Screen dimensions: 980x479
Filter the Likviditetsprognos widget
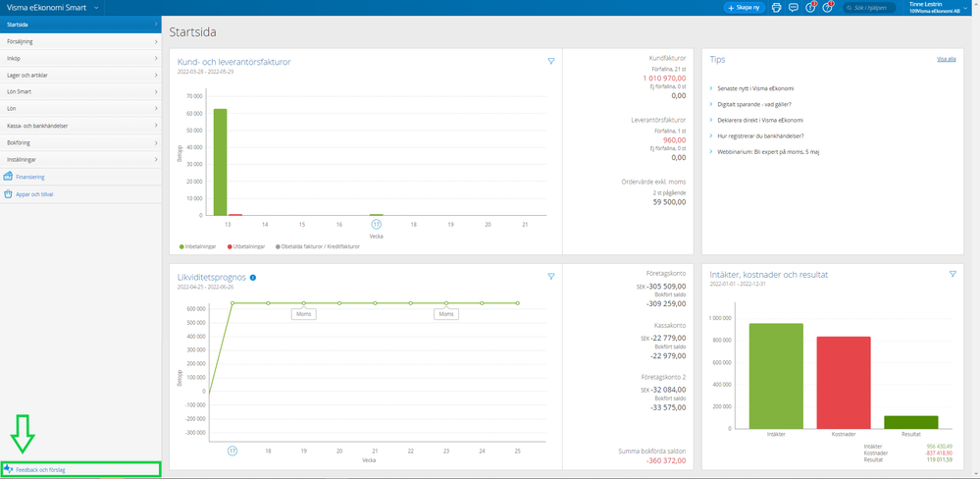pos(551,276)
